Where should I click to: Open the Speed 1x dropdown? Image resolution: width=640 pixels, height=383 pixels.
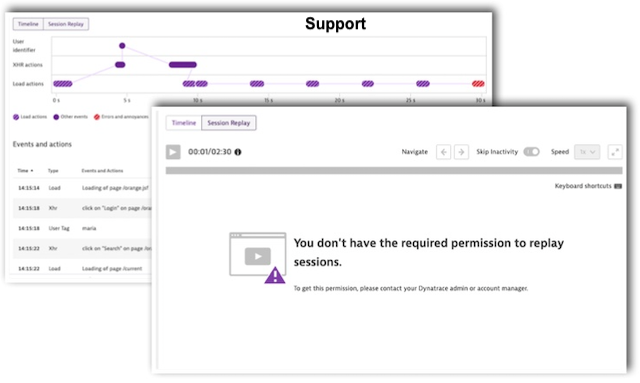[x=587, y=152]
